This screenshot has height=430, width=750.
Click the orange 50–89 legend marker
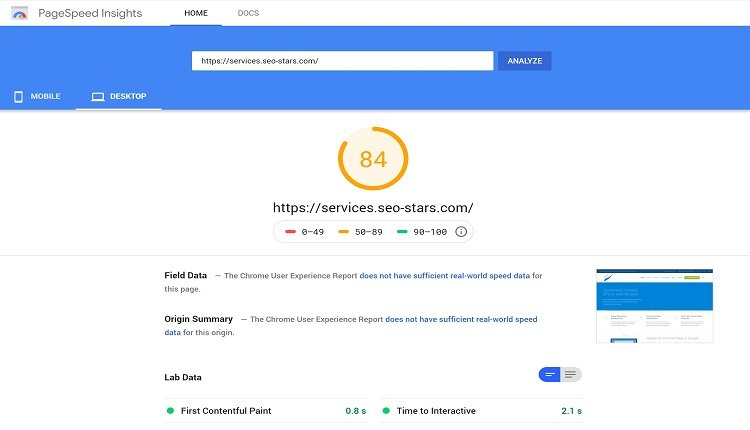tap(345, 231)
